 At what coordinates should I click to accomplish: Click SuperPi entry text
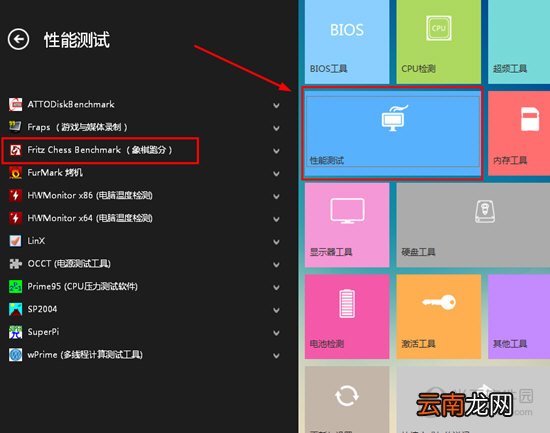[x=43, y=332]
